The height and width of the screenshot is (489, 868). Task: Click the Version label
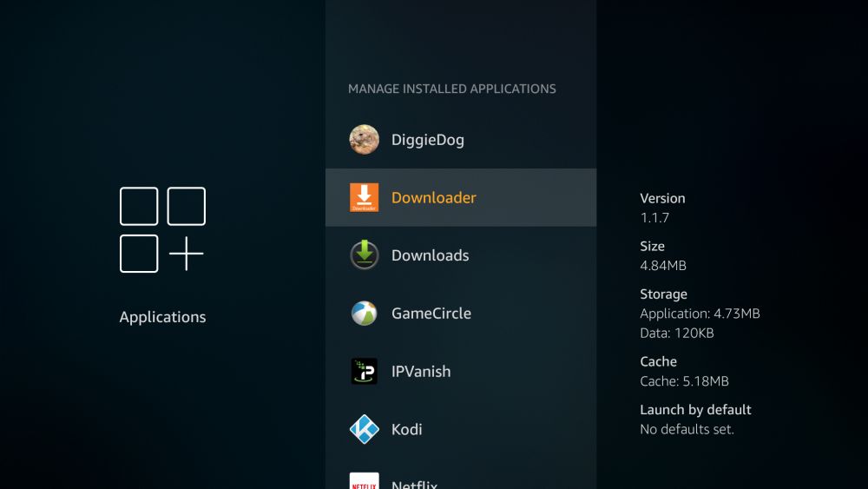click(x=662, y=198)
